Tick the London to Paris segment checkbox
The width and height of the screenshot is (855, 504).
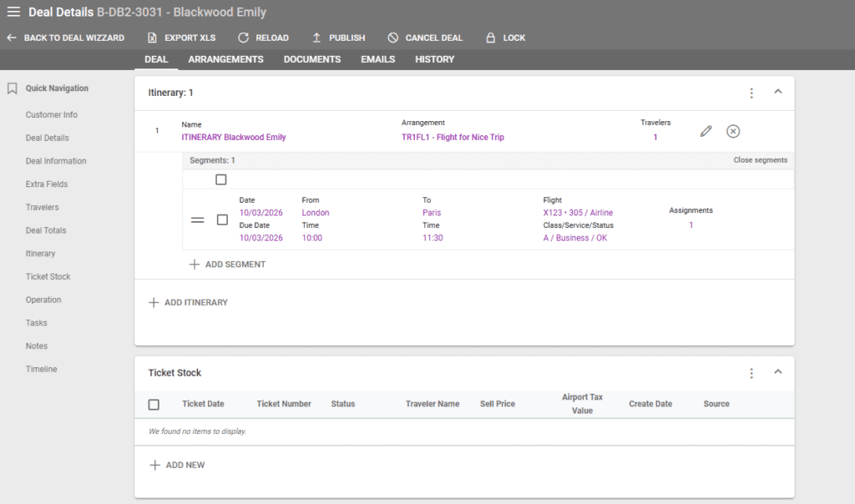pos(222,219)
